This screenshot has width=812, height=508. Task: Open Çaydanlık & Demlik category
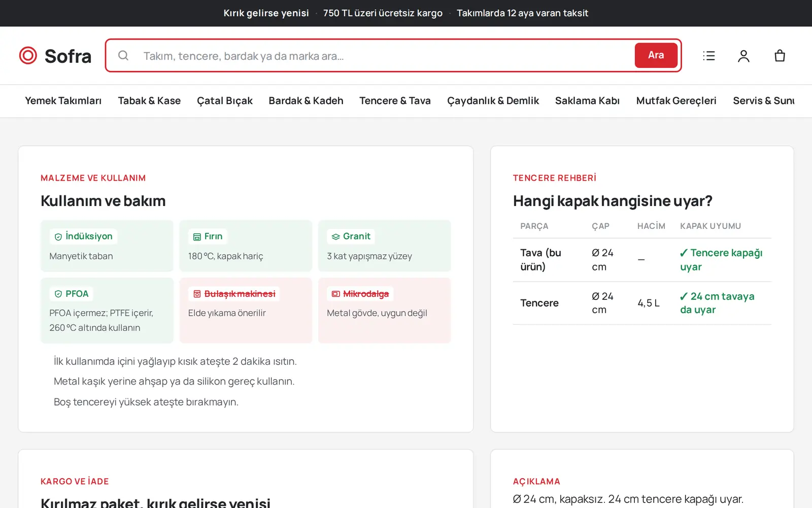pyautogui.click(x=493, y=101)
